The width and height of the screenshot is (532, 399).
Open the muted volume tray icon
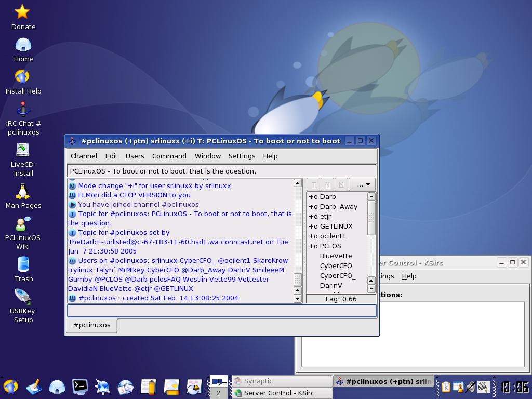coord(471,387)
